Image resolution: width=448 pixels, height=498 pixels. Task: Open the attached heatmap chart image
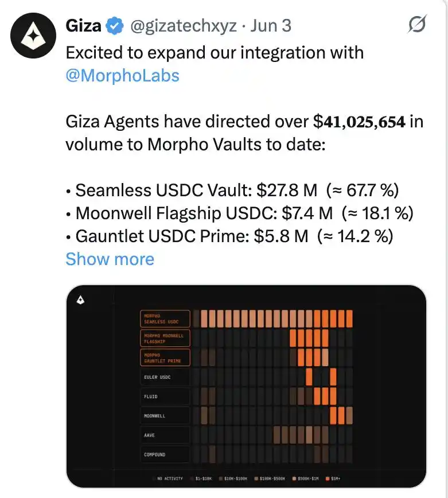[x=247, y=386]
